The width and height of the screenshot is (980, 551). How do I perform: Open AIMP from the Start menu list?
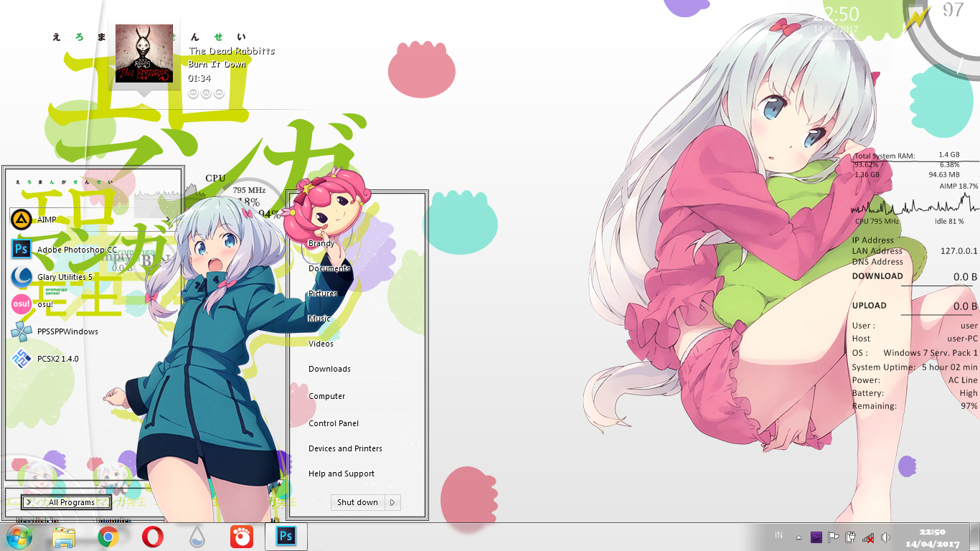pyautogui.click(x=90, y=220)
